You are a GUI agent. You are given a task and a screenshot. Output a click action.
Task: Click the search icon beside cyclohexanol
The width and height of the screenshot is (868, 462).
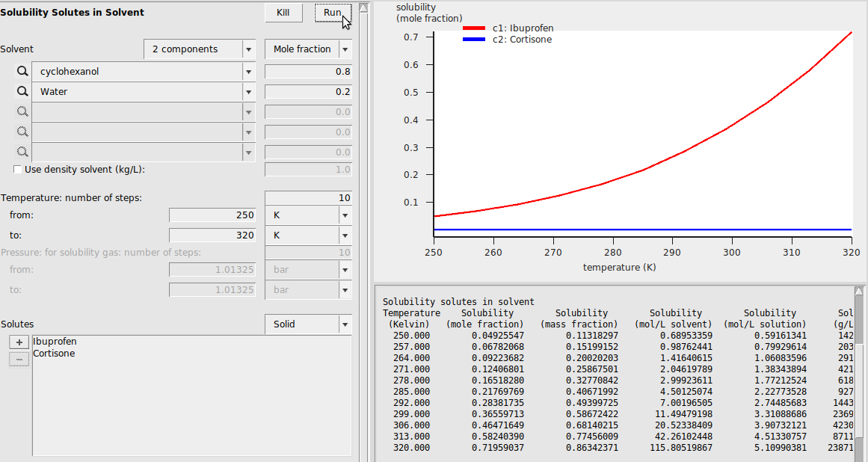(x=22, y=72)
